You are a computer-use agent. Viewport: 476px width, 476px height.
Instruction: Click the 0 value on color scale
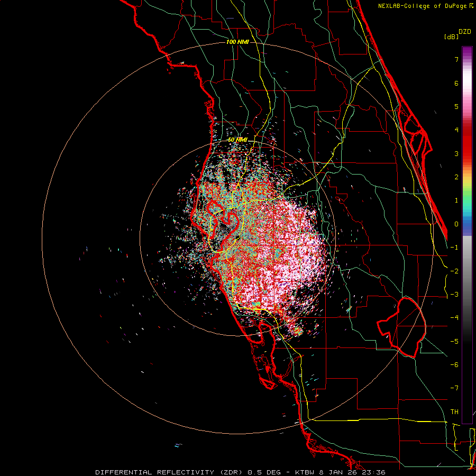point(456,224)
